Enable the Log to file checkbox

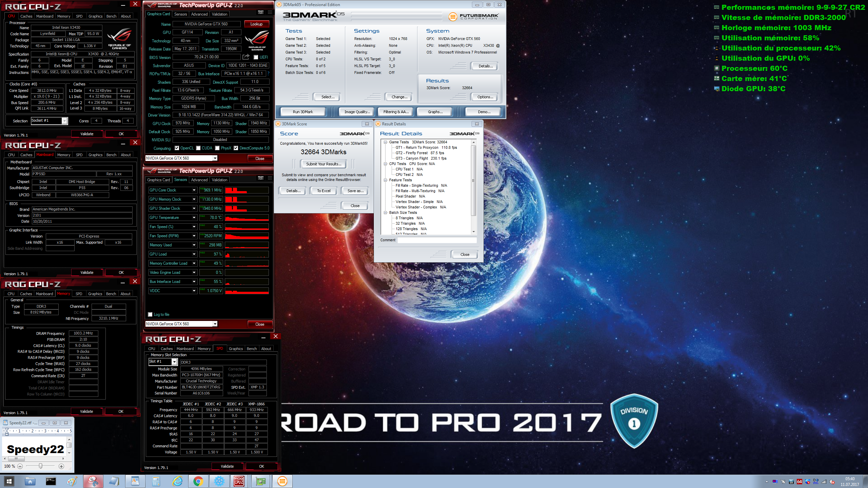pyautogui.click(x=150, y=314)
